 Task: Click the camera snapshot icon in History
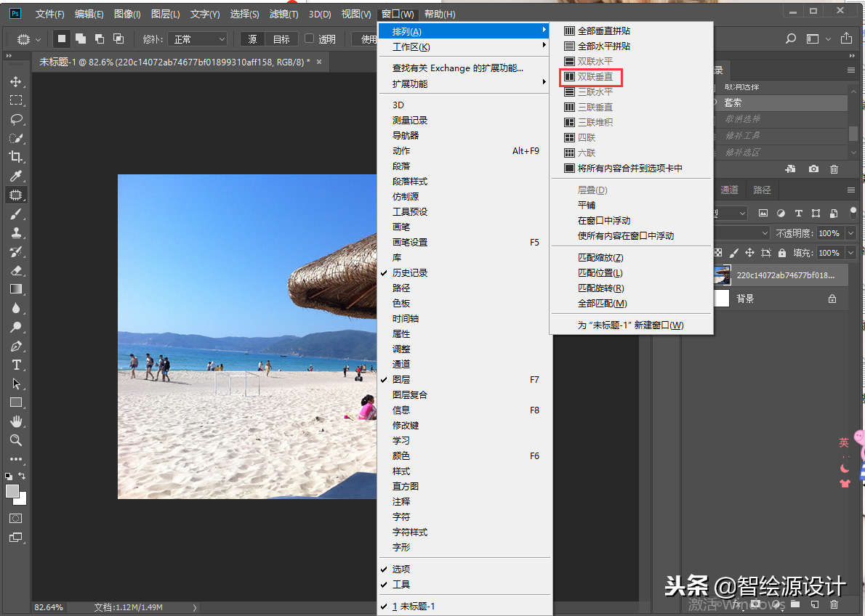click(813, 169)
